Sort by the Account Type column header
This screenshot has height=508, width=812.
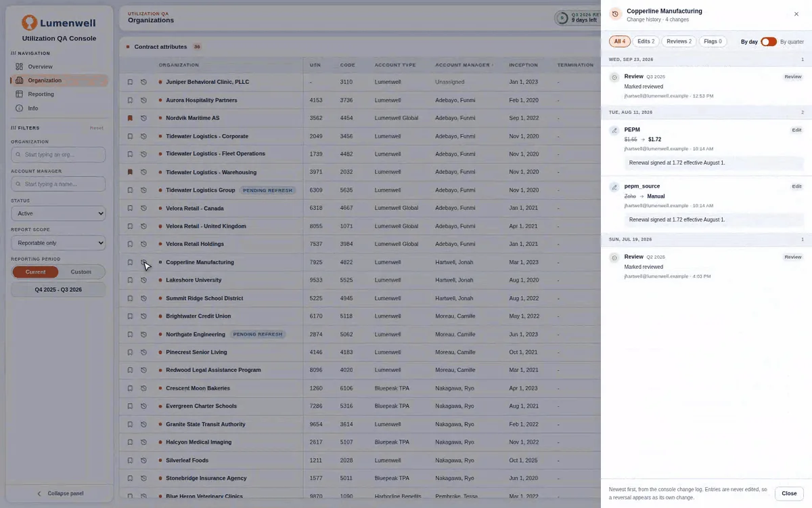click(x=395, y=65)
